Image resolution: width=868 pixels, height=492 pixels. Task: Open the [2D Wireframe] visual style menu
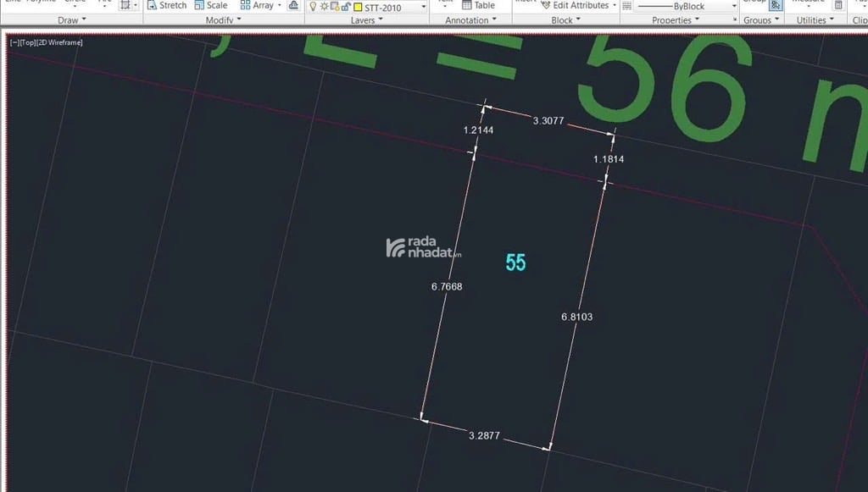(59, 41)
